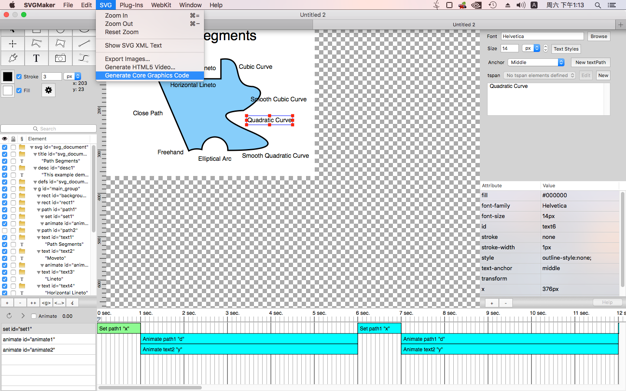Select the curved path tool
The width and height of the screenshot is (626, 391).
84,58
